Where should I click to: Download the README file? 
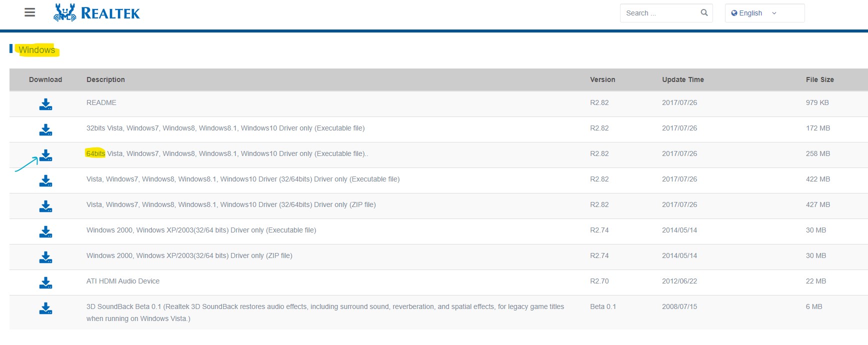[x=45, y=104]
